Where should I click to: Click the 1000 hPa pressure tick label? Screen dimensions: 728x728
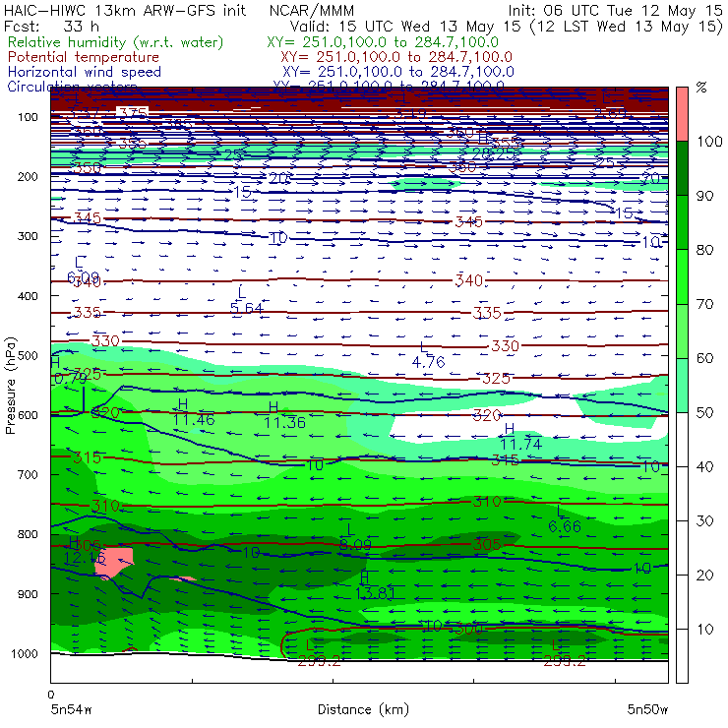25,653
